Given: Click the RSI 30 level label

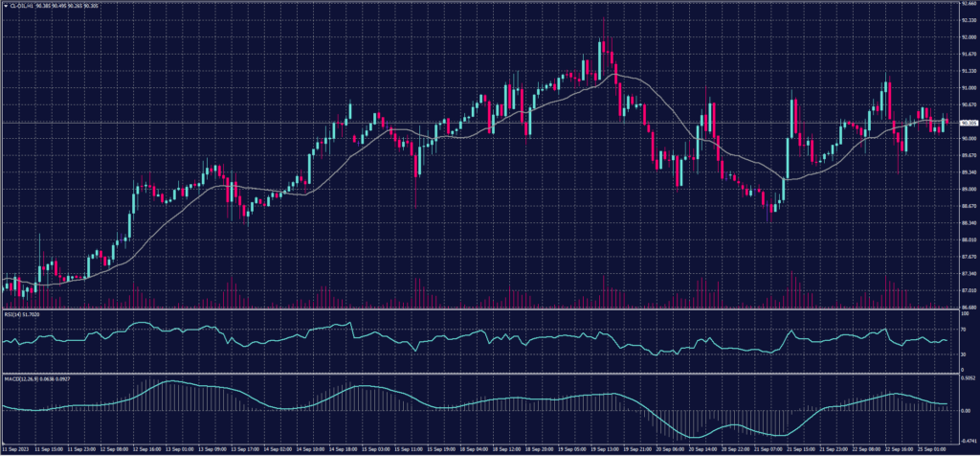Looking at the screenshot, I should [964, 354].
